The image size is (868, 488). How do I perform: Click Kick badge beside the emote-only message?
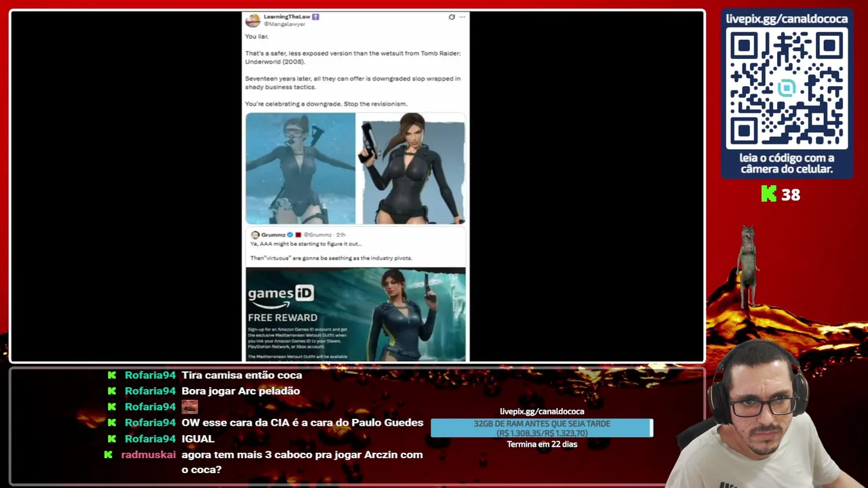(x=112, y=407)
